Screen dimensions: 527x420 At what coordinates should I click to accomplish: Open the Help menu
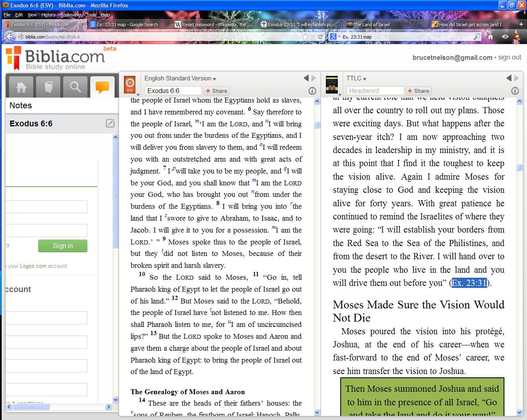(105, 15)
